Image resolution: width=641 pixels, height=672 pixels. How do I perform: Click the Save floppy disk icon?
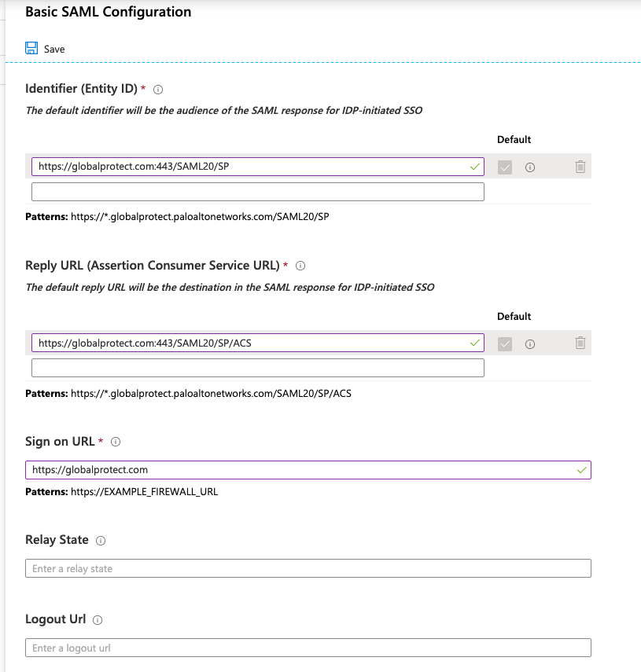(31, 48)
